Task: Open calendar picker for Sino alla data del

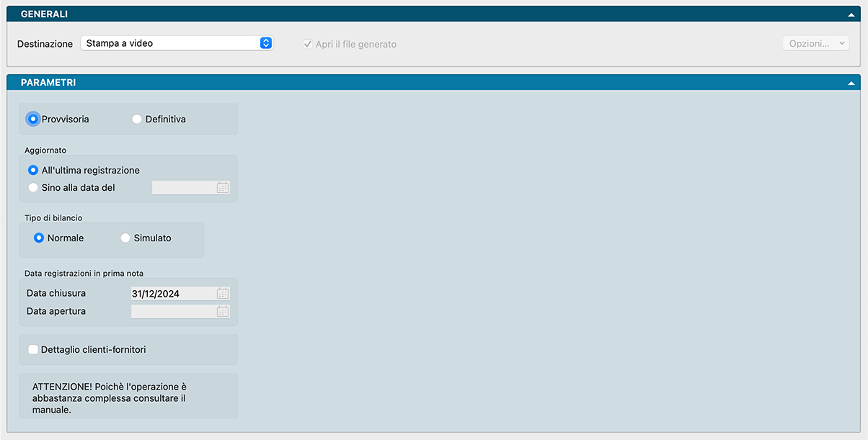Action: pos(223,188)
